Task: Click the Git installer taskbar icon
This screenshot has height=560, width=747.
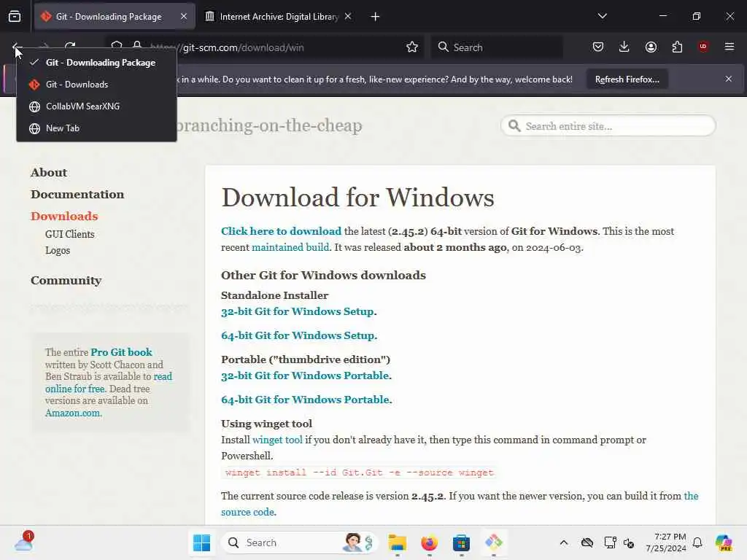Action: (494, 542)
